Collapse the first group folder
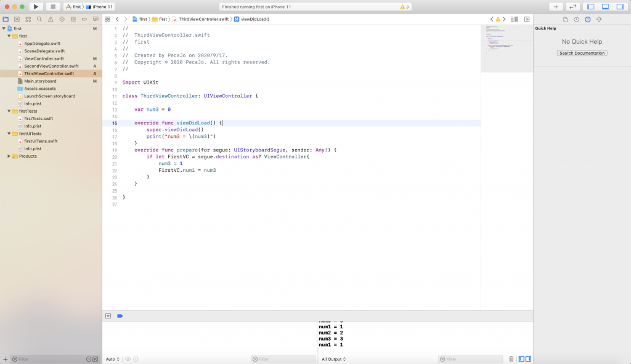 click(x=9, y=36)
